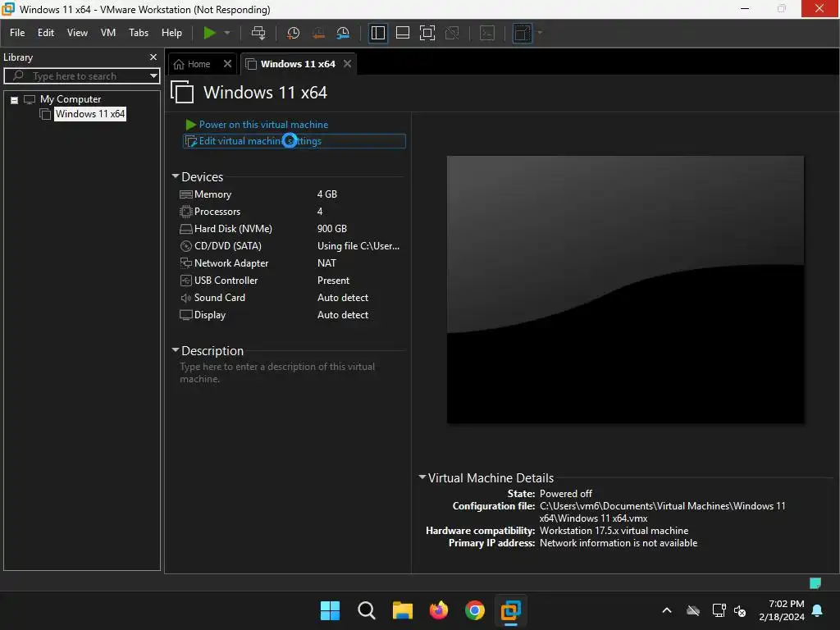Click the Sound Card device icon
Viewport: 840px width, 630px height.
(186, 297)
